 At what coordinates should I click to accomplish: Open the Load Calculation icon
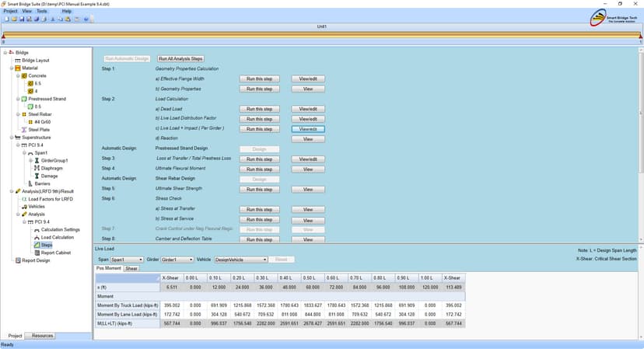(37, 237)
